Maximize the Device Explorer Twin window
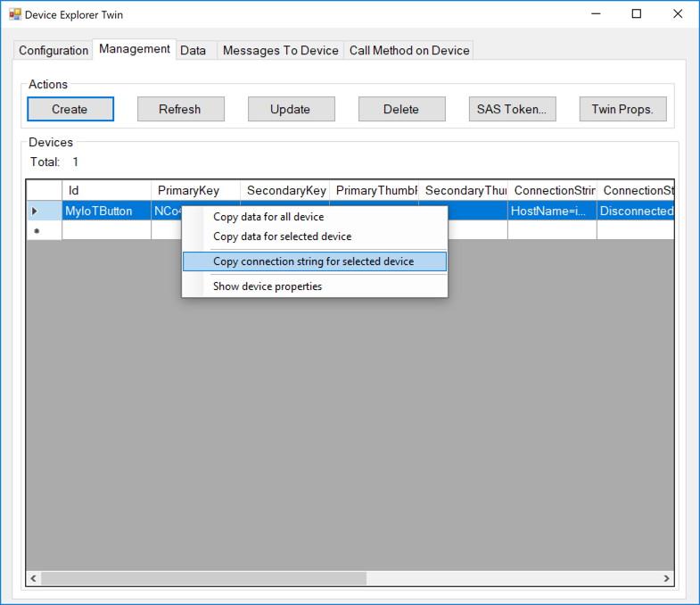 pos(637,14)
